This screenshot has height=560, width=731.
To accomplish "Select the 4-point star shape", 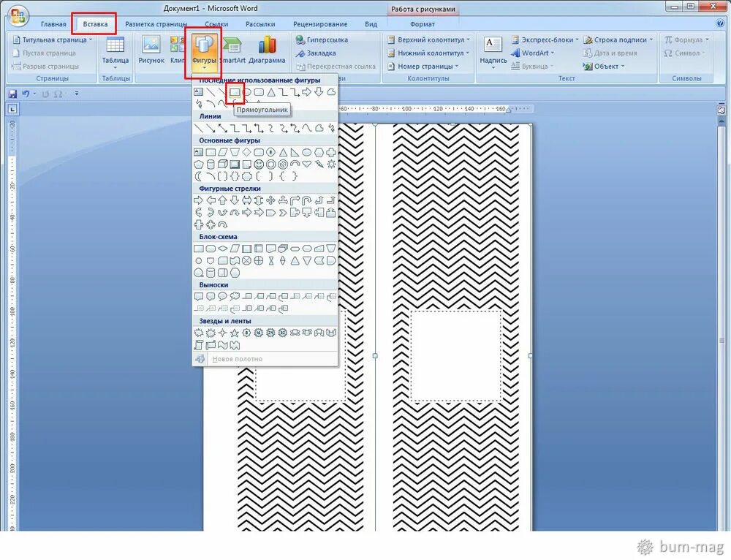I will pos(222,333).
